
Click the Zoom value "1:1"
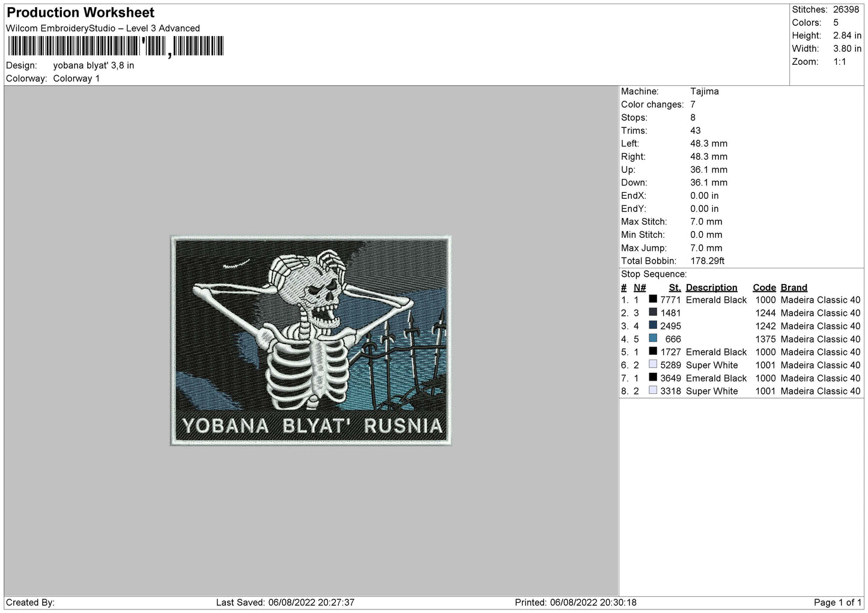(840, 62)
